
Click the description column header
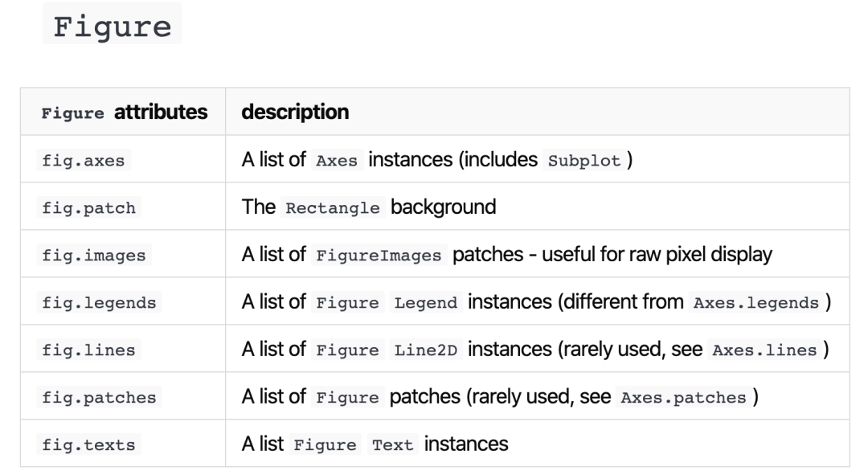coord(295,112)
